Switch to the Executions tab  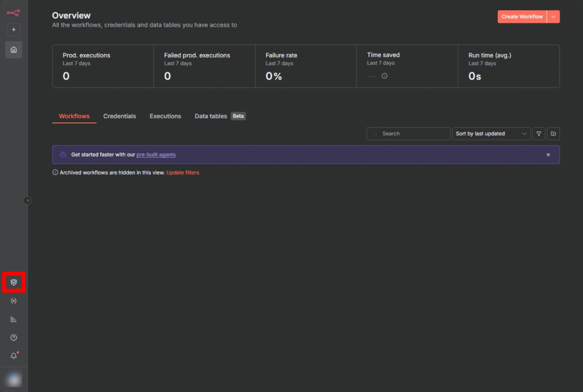[165, 116]
